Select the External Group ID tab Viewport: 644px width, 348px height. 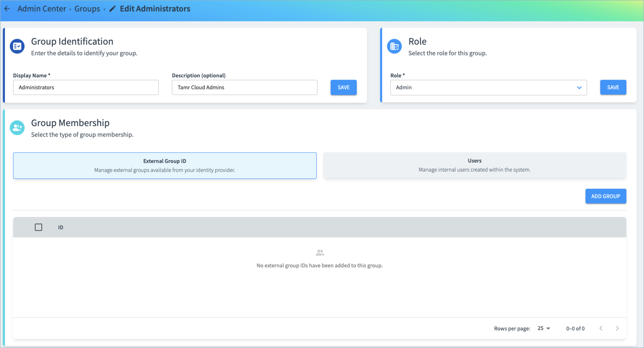[165, 165]
